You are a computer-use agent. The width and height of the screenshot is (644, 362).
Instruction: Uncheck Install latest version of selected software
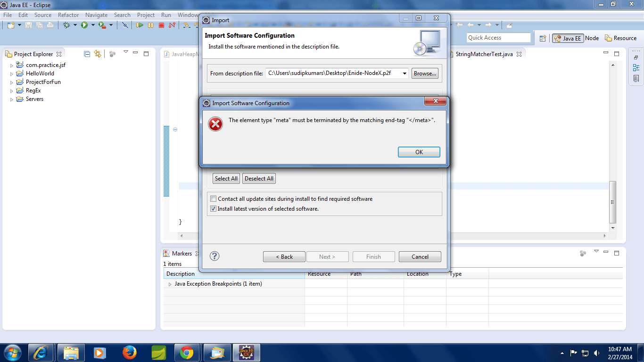pyautogui.click(x=214, y=209)
